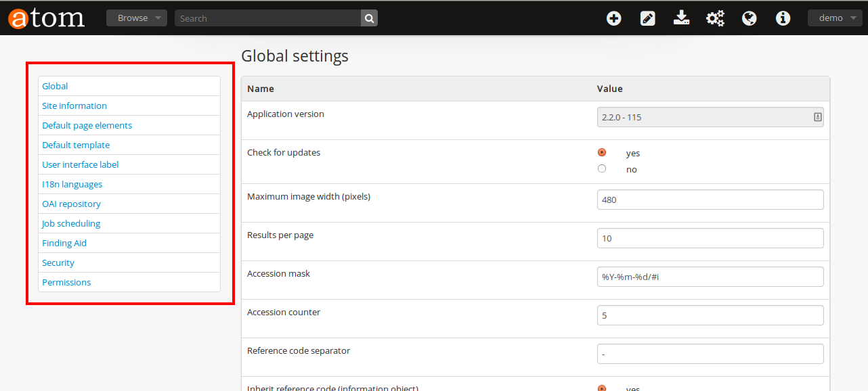Open the OAI repository link

(x=71, y=204)
